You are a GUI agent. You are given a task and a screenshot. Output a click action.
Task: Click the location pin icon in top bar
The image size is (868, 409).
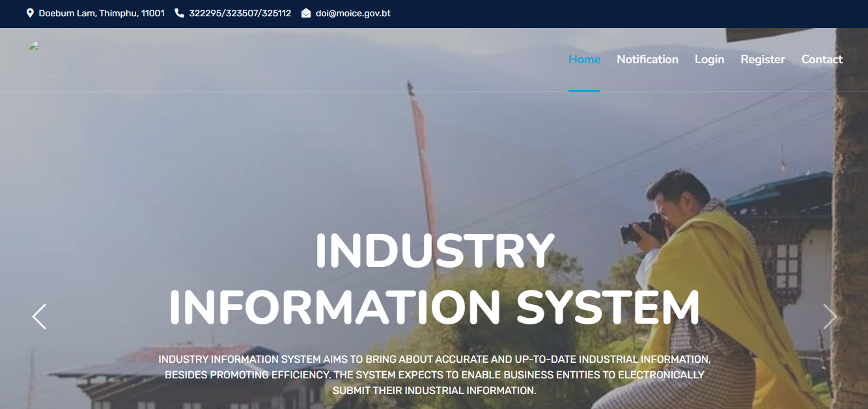click(x=30, y=13)
